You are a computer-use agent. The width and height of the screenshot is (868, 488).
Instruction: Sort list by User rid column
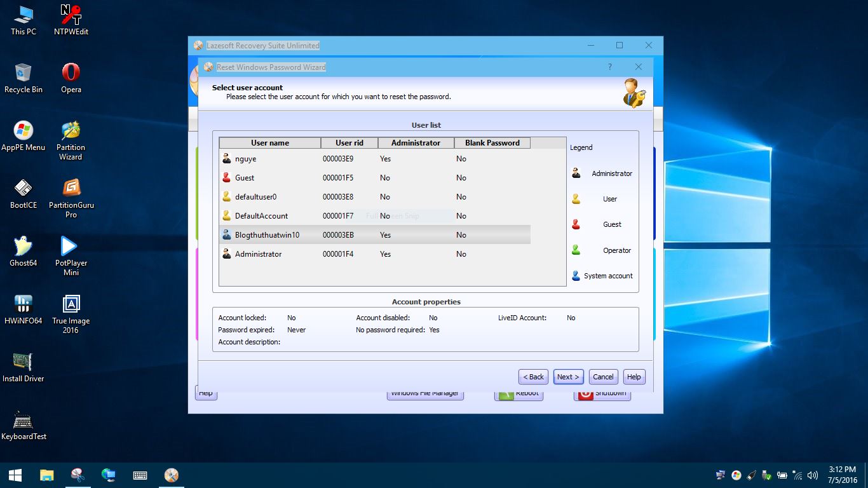pyautogui.click(x=349, y=143)
